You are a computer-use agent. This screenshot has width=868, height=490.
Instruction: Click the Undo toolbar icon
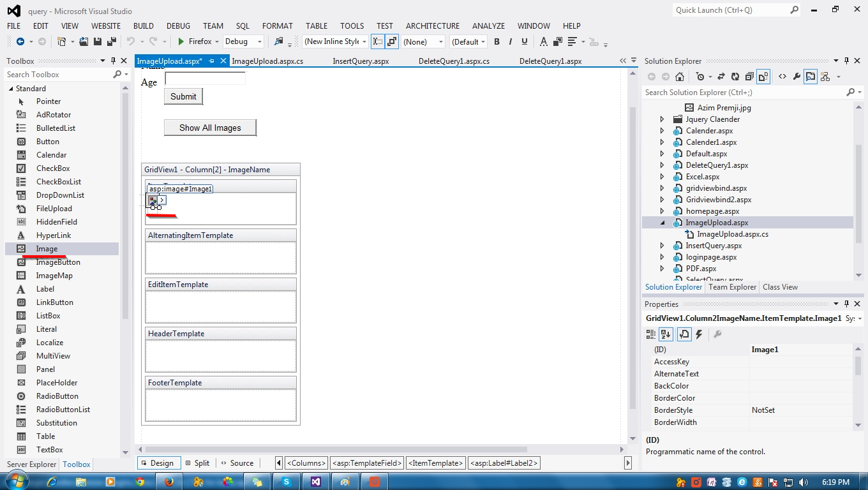[131, 41]
